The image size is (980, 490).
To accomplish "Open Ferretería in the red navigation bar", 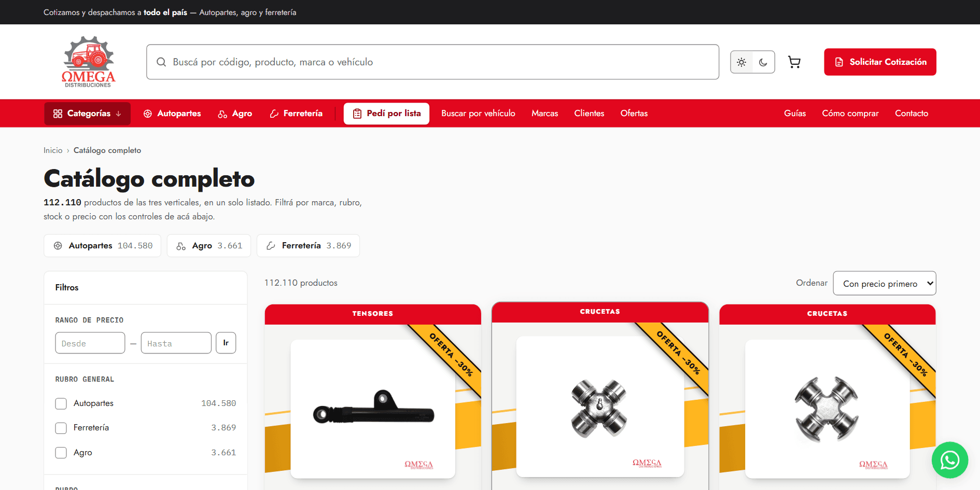I will click(x=296, y=113).
